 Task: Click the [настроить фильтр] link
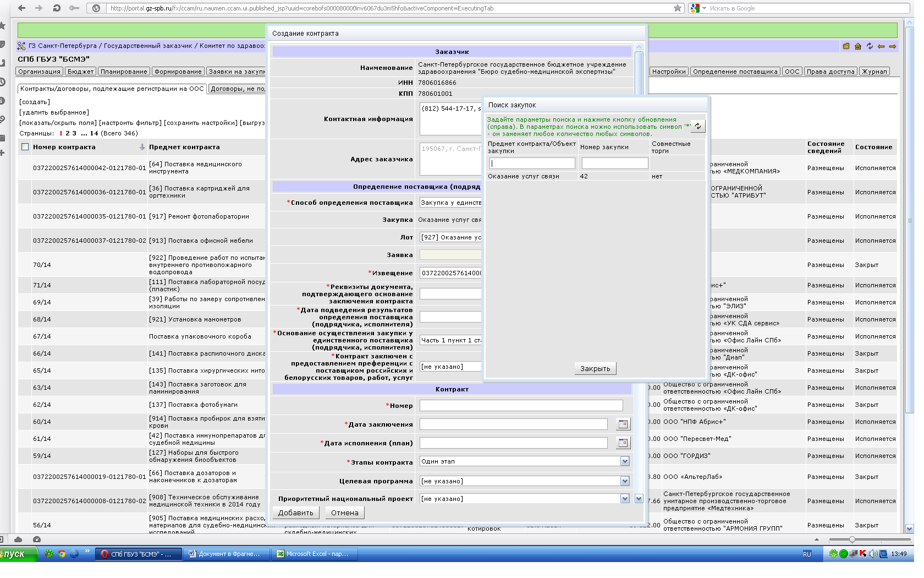(x=130, y=123)
